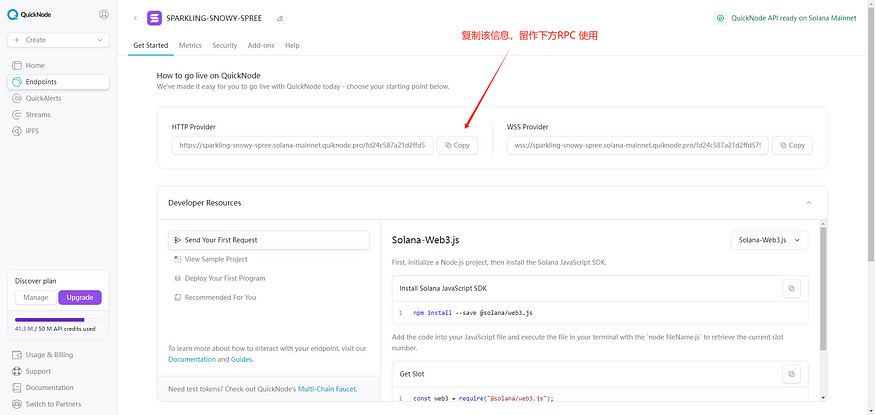Switch to the Get Started tab
The height and width of the screenshot is (415, 875).
point(151,46)
